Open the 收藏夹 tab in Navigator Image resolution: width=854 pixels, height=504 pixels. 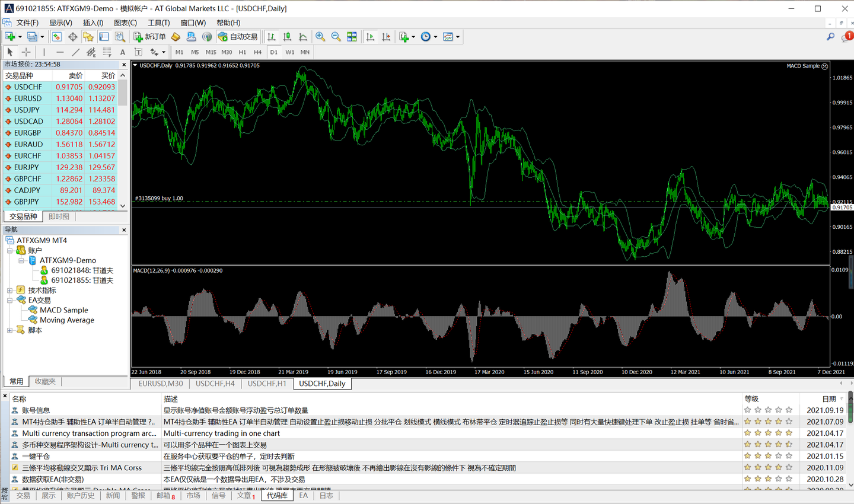(45, 381)
